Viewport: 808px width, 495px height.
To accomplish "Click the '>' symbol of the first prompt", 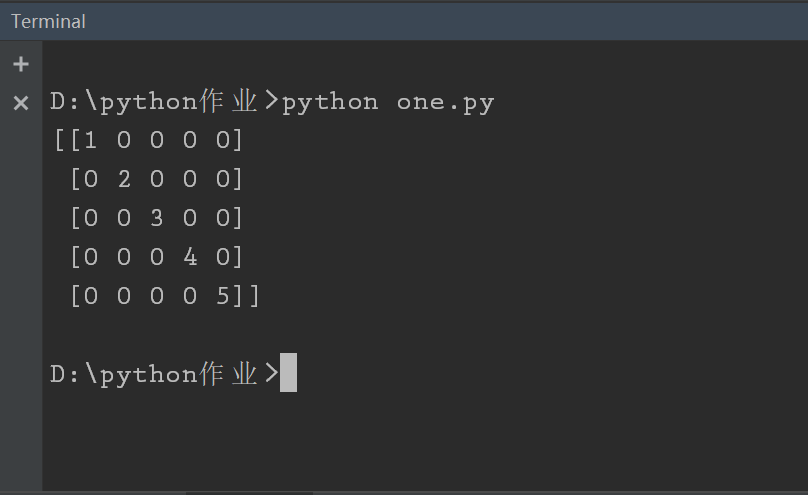I will click(271, 102).
